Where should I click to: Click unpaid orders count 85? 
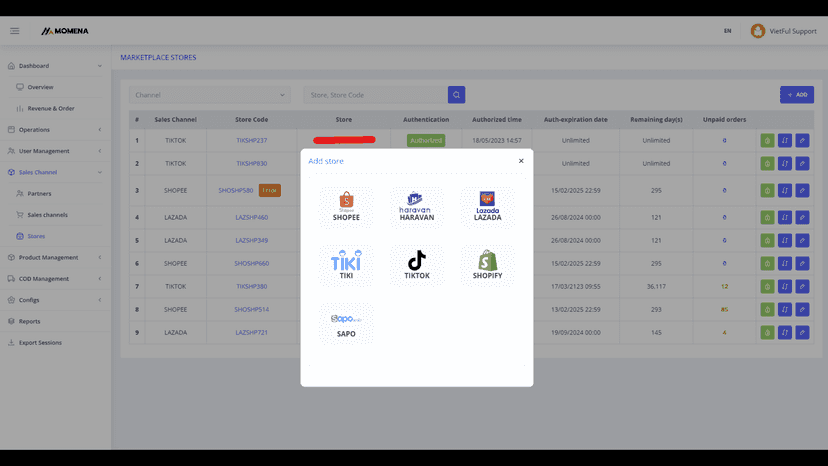click(x=724, y=309)
